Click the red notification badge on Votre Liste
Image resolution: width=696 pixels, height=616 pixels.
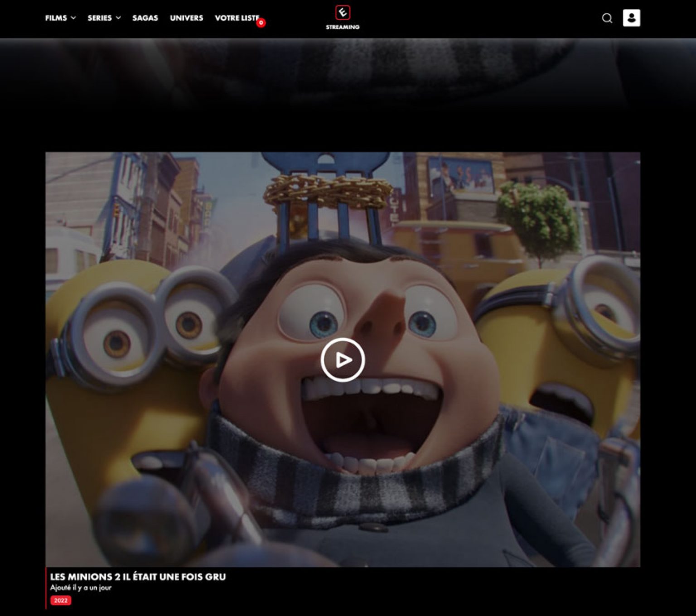[x=261, y=23]
